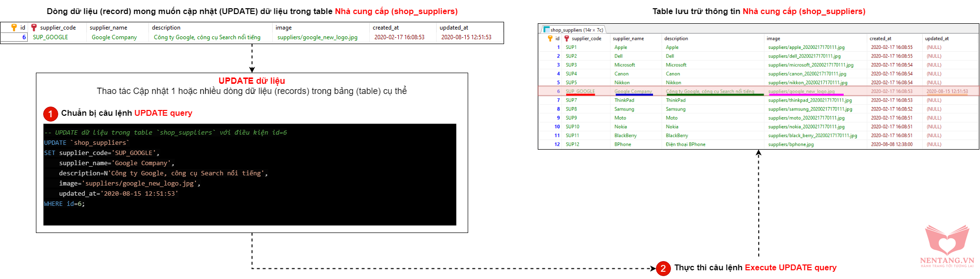
Task: Click the id value 6 in the single-record table
Action: pyautogui.click(x=24, y=37)
